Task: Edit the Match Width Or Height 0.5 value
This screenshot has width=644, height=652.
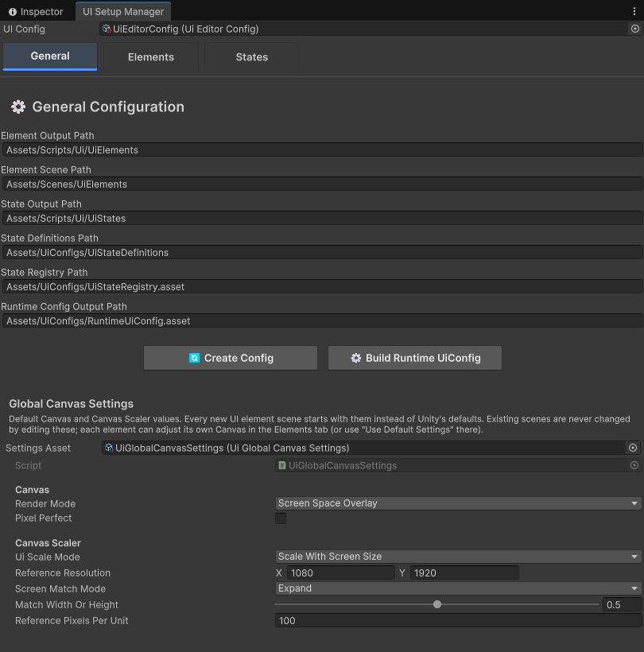Action: [622, 604]
